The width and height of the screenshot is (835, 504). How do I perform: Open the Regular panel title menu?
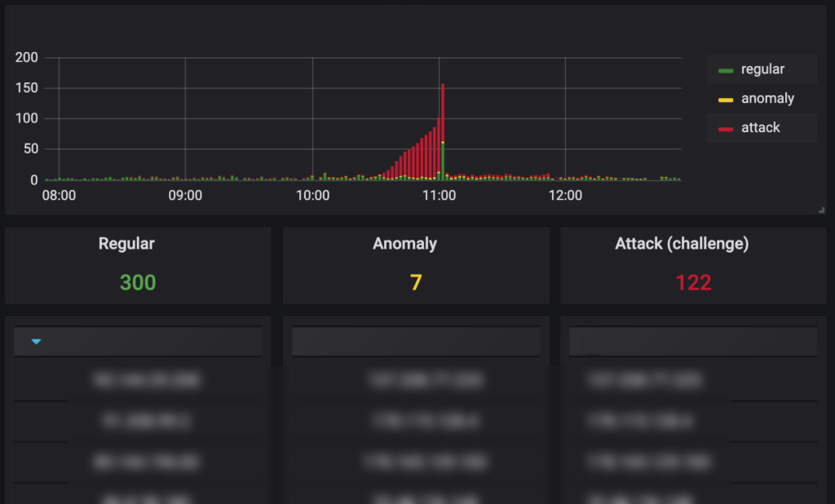[x=126, y=243]
